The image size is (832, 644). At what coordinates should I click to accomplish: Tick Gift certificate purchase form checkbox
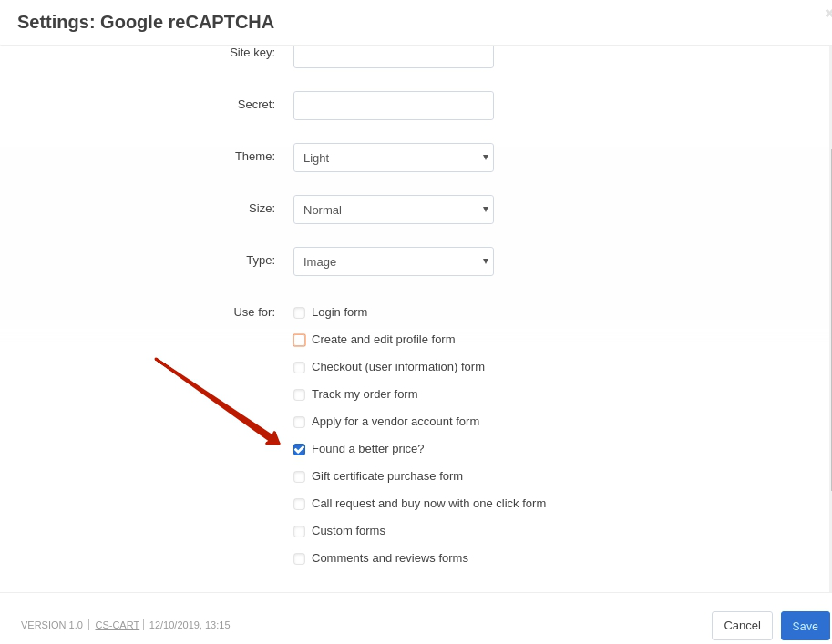[299, 477]
